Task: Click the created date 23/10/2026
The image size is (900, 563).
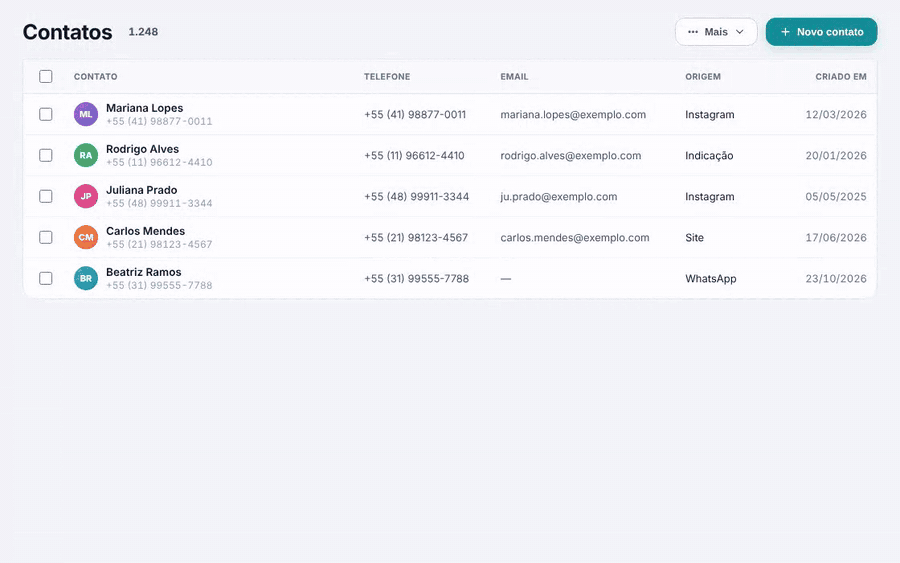Action: (836, 279)
